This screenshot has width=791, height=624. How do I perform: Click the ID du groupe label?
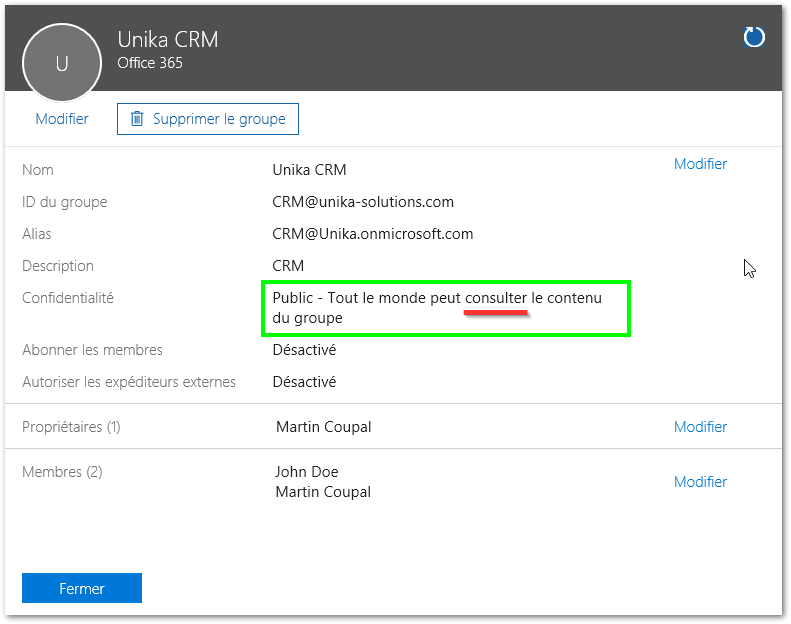65,202
